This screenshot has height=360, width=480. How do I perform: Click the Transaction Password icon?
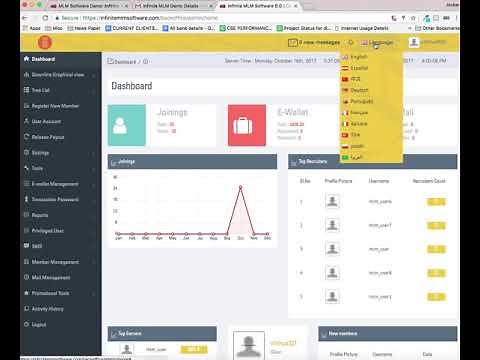point(26,199)
